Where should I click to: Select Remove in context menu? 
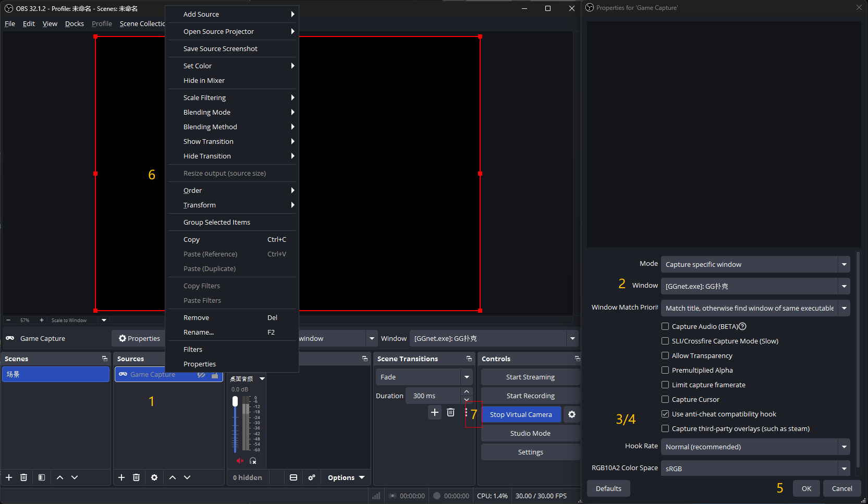click(x=232, y=317)
